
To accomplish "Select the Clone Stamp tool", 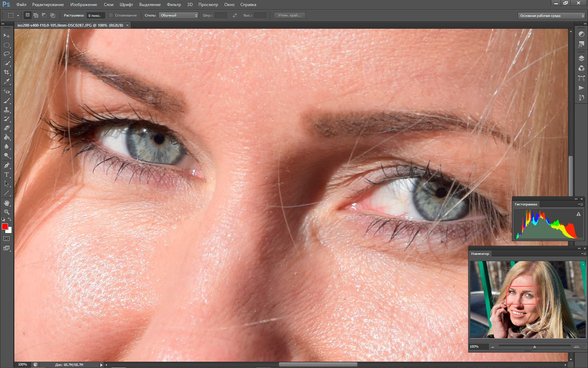I will pyautogui.click(x=7, y=110).
